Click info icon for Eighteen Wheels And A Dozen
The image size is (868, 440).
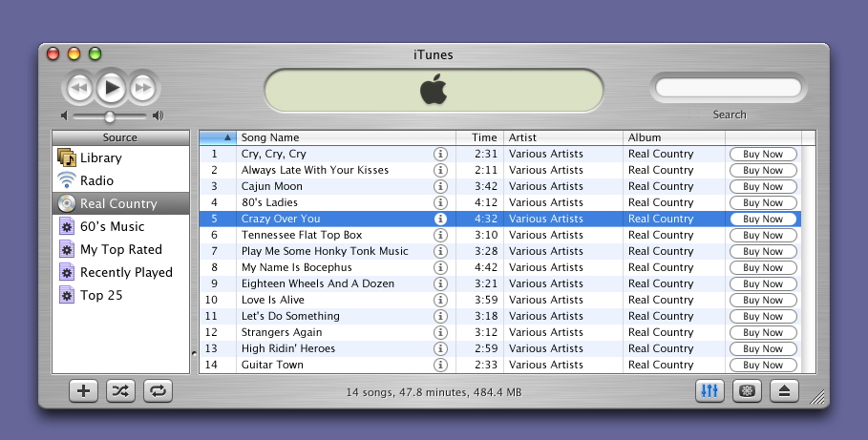click(440, 283)
